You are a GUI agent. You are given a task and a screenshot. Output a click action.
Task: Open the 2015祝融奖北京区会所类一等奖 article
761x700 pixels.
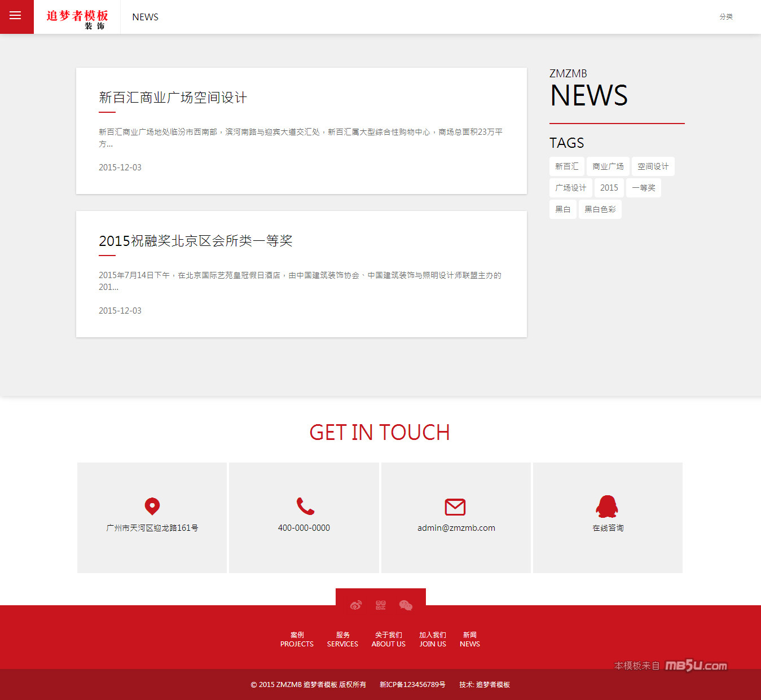[195, 241]
